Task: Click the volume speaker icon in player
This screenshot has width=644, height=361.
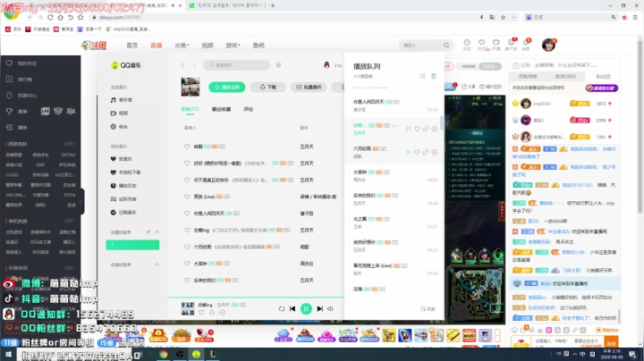Action: pyautogui.click(x=330, y=308)
